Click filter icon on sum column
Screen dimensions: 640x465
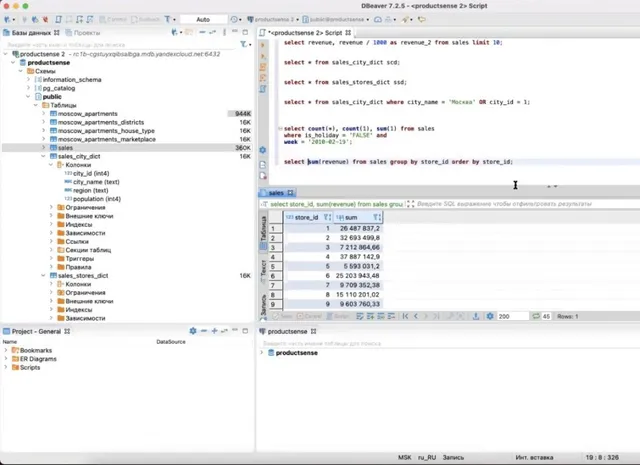[376, 218]
